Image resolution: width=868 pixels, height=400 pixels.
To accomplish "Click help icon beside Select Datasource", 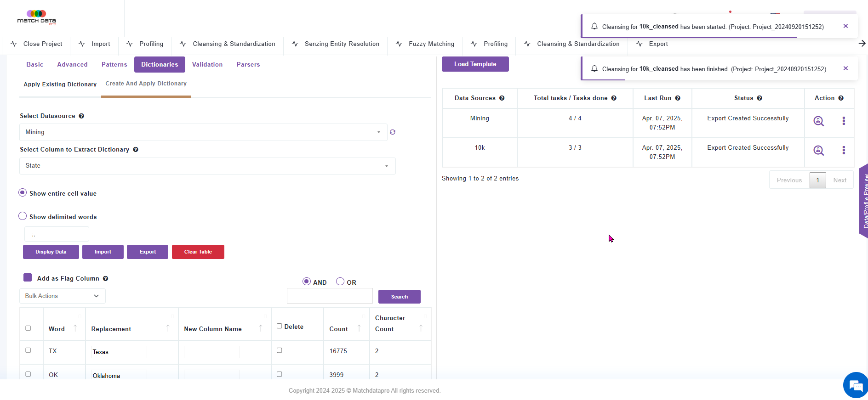I will click(81, 116).
